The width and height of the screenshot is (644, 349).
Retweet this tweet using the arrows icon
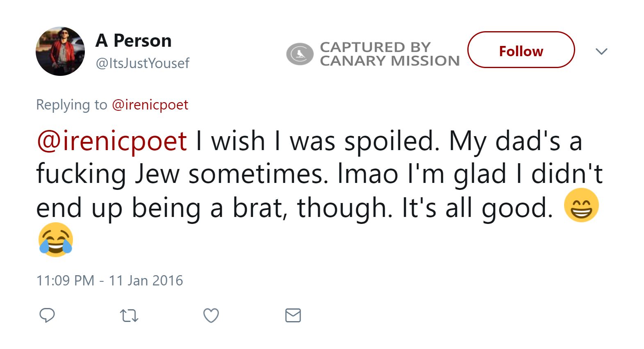(129, 315)
